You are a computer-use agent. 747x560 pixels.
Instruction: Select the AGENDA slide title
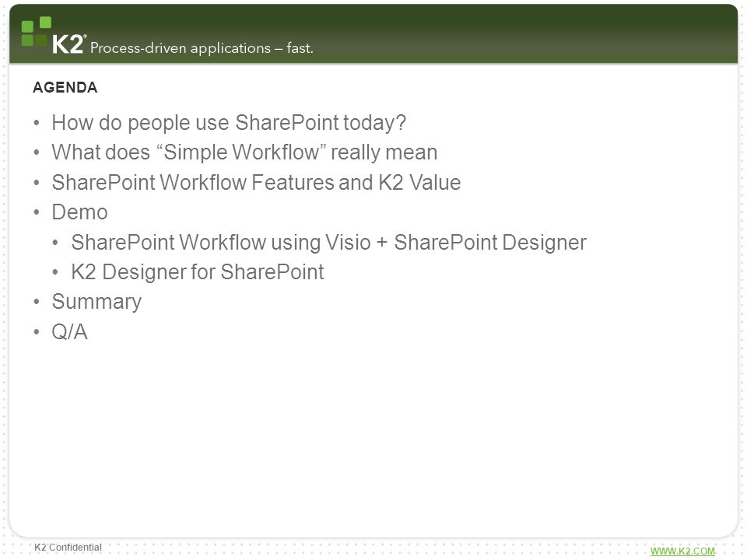pyautogui.click(x=65, y=87)
